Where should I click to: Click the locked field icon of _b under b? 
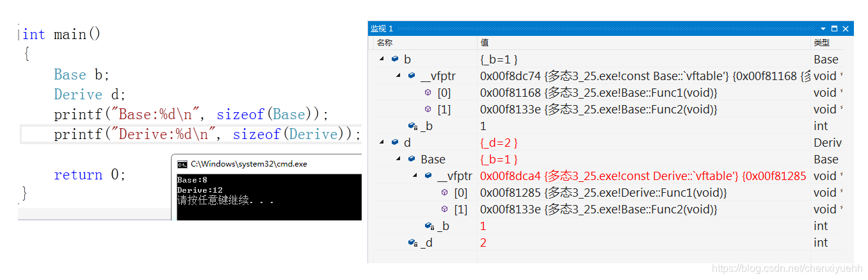pos(412,126)
